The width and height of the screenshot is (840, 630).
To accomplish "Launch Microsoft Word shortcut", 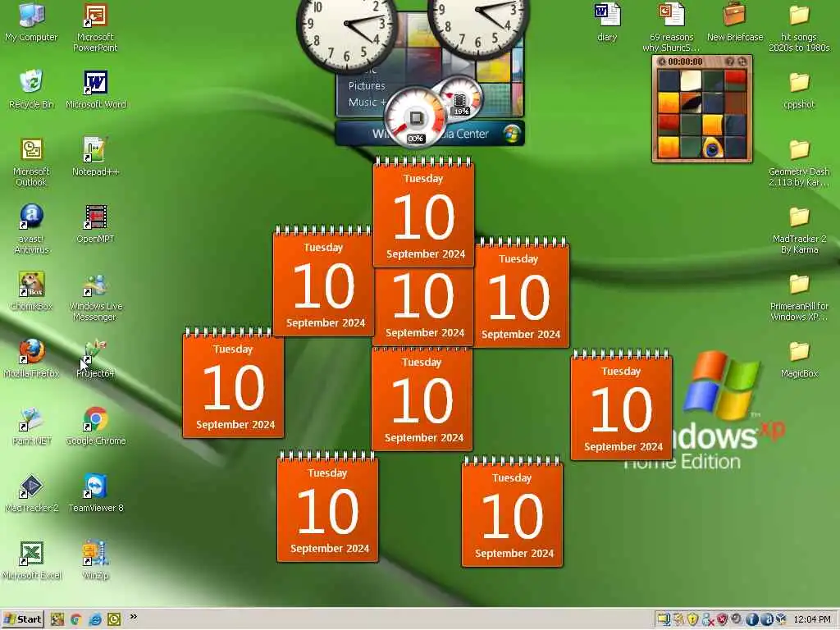I will coord(95,89).
